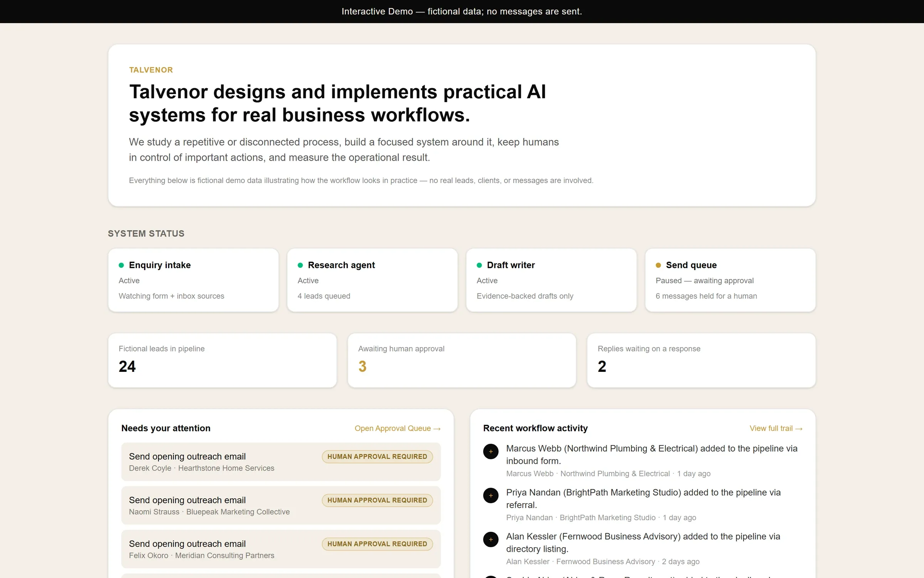The image size is (924, 578).
Task: Click the green status dot on Enquiry intake
Action: tap(121, 265)
